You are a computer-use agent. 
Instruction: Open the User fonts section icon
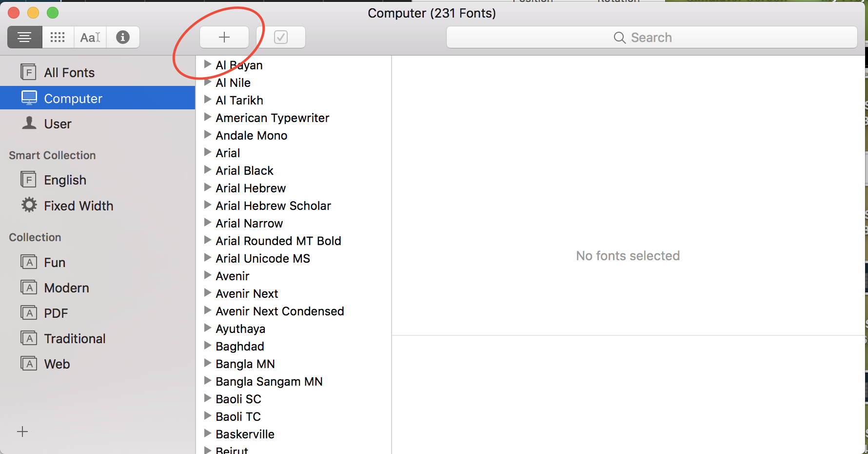pos(29,123)
